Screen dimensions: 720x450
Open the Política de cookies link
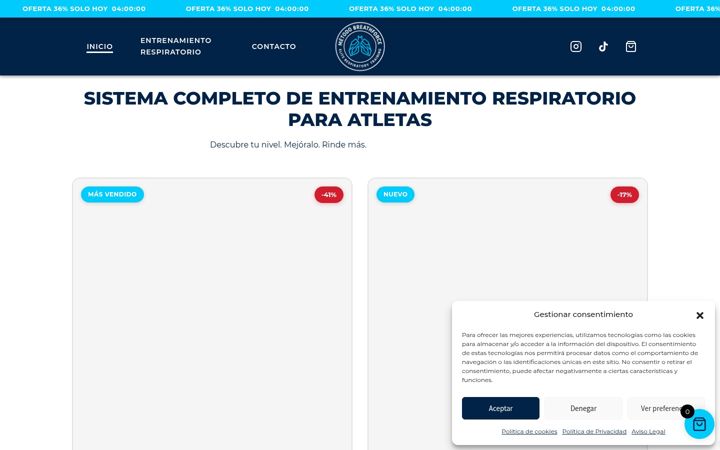529,432
